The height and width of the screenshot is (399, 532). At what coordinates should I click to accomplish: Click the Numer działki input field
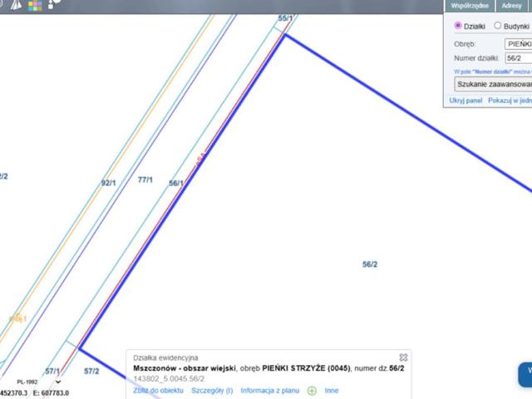pos(518,59)
